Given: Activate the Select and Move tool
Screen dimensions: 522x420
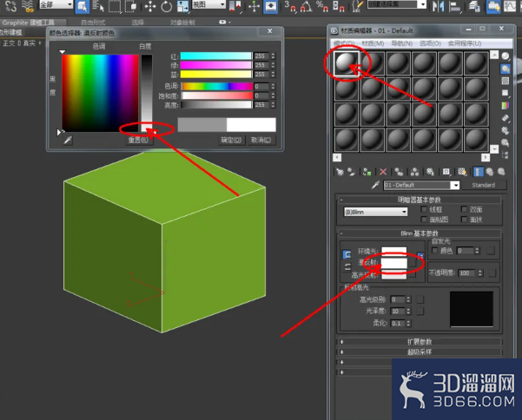Looking at the screenshot, I should [150, 7].
